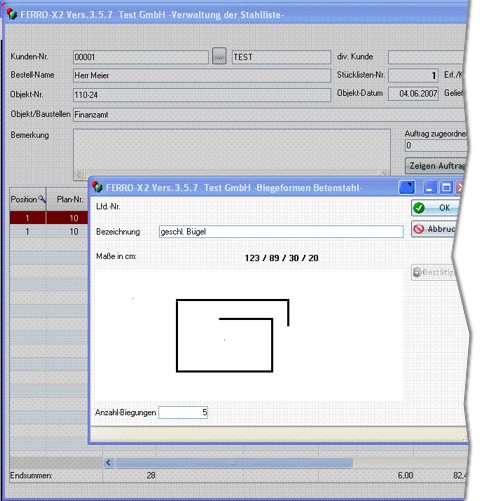This screenshot has height=501, width=480.
Task: Click the Objekt/Baustellen field showing Finanzamt
Action: (x=268, y=115)
